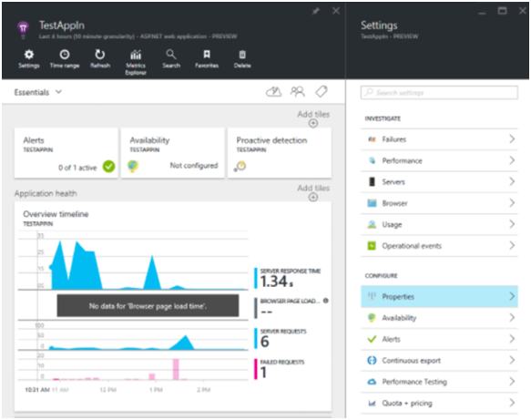Viewport: 531px width, 420px height.
Task: Click the chevron on the Usage row
Action: coord(512,224)
